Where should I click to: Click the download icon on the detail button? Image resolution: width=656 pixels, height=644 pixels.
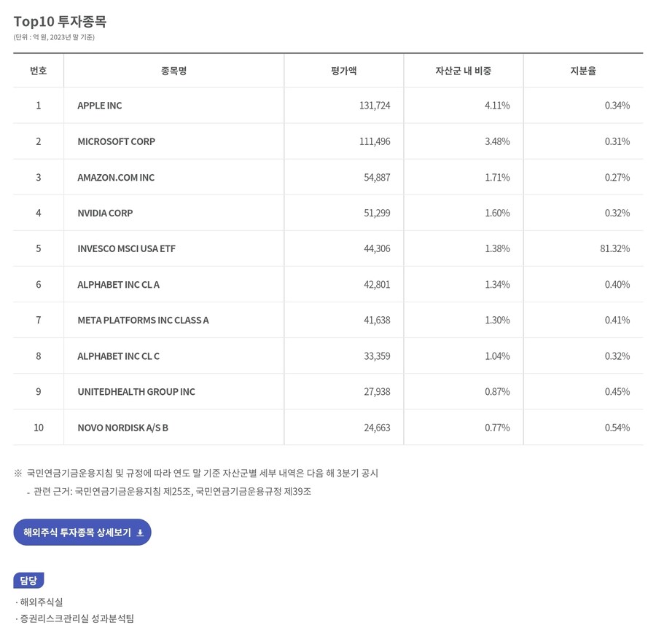(140, 533)
